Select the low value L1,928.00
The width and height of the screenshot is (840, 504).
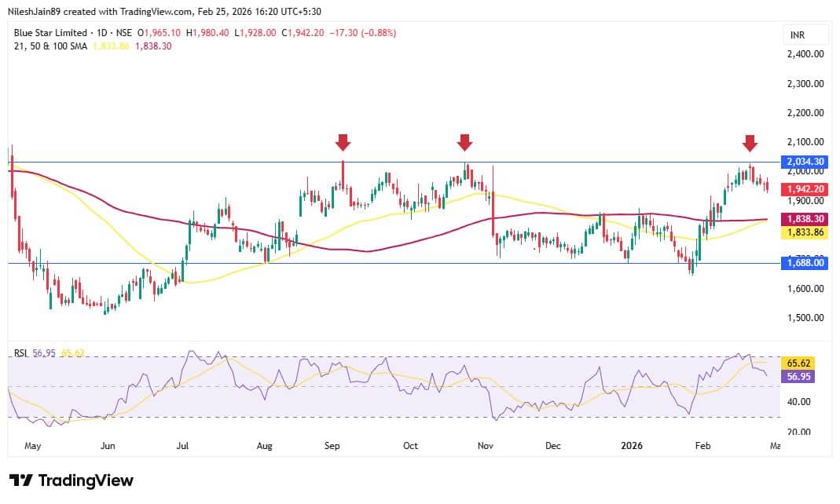(255, 33)
